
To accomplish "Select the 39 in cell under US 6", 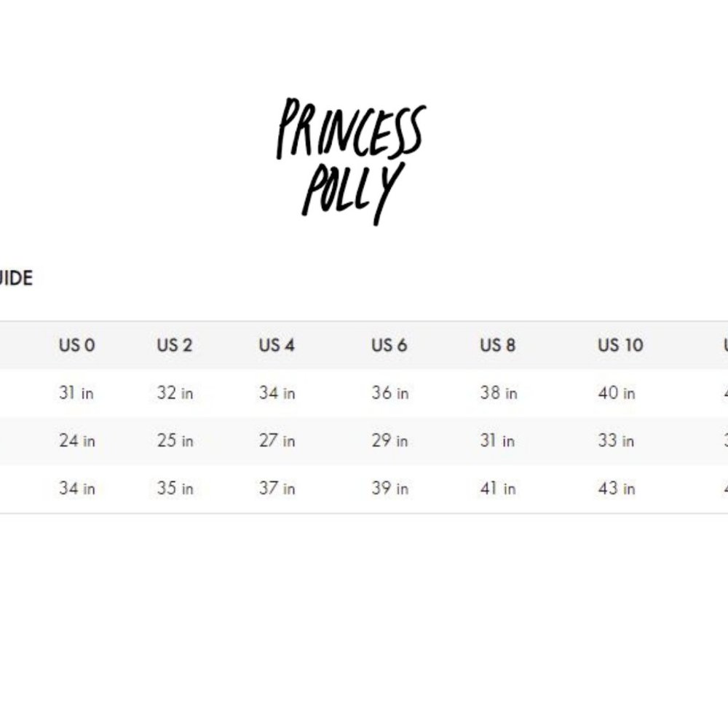I will tap(389, 488).
